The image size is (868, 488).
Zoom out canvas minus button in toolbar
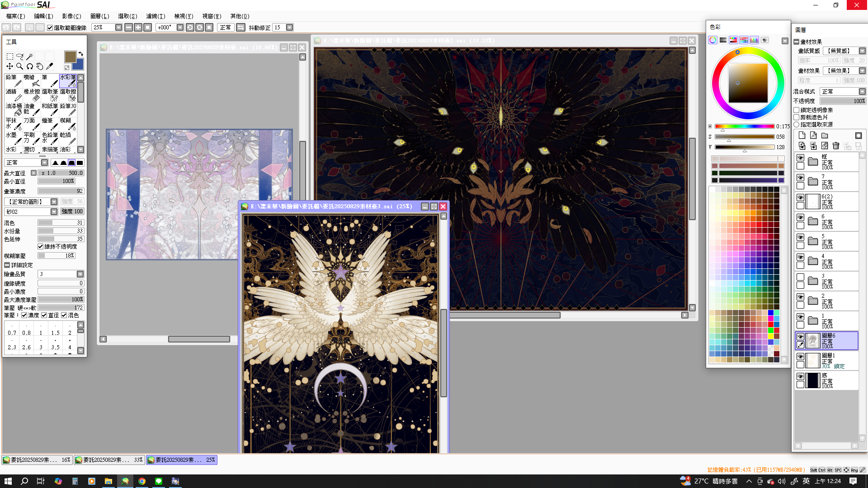(x=128, y=28)
